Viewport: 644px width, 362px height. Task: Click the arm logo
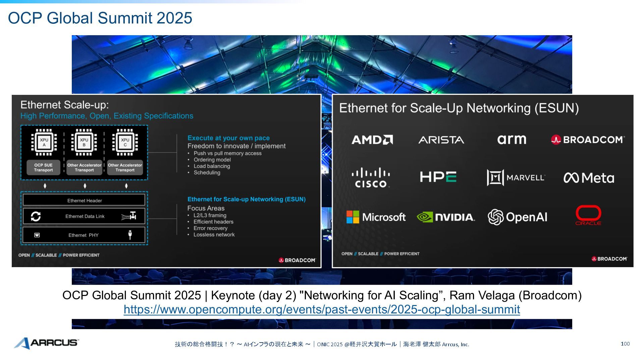pos(512,139)
